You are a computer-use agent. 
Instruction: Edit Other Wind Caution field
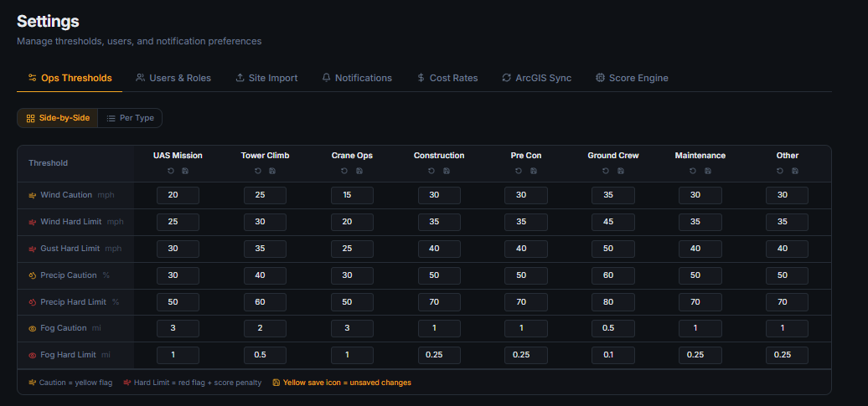[788, 195]
